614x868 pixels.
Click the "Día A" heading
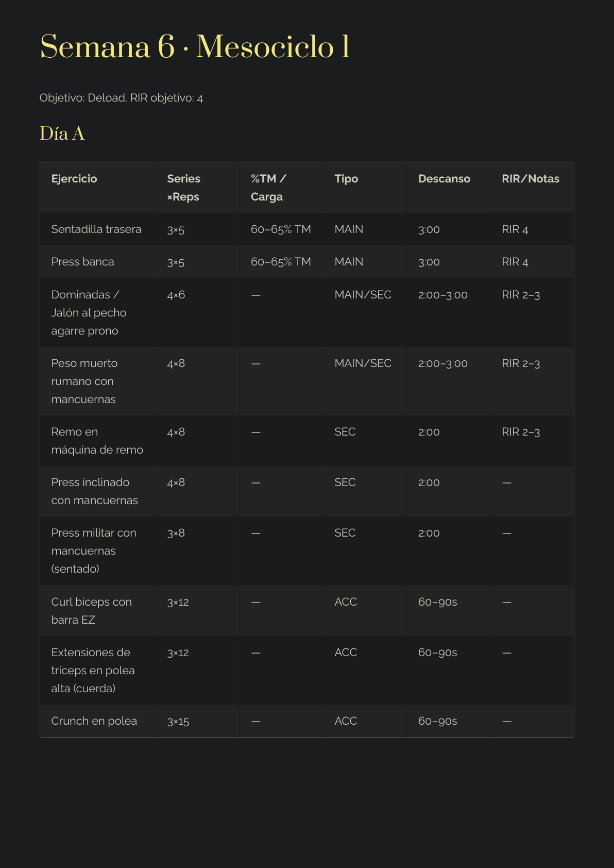point(62,133)
